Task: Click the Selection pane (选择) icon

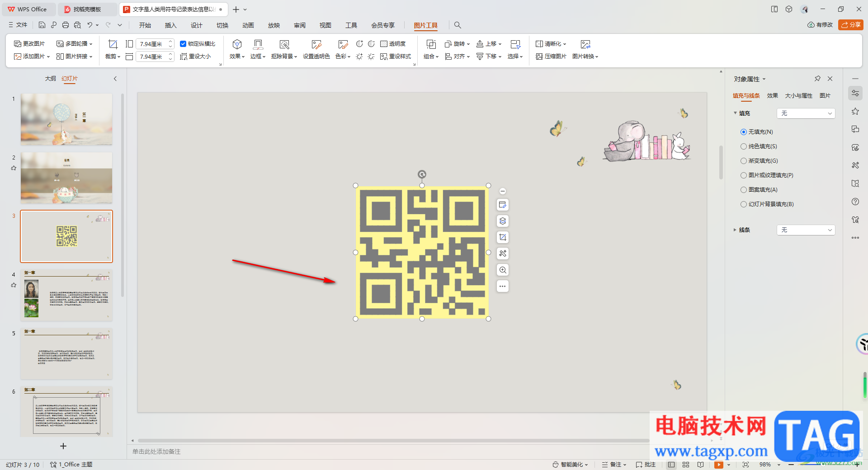Action: coord(515,44)
